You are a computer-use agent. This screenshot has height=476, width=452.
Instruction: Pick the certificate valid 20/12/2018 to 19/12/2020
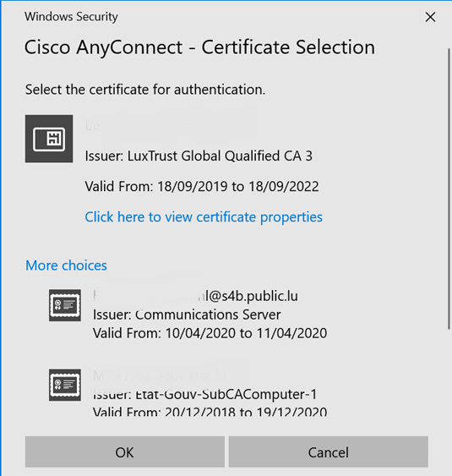(x=210, y=412)
